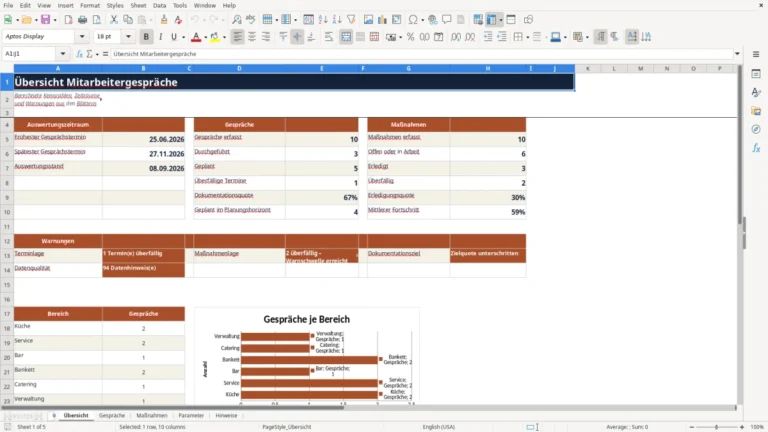
Task: Open the Name Box dropdown arrow
Action: click(63, 54)
